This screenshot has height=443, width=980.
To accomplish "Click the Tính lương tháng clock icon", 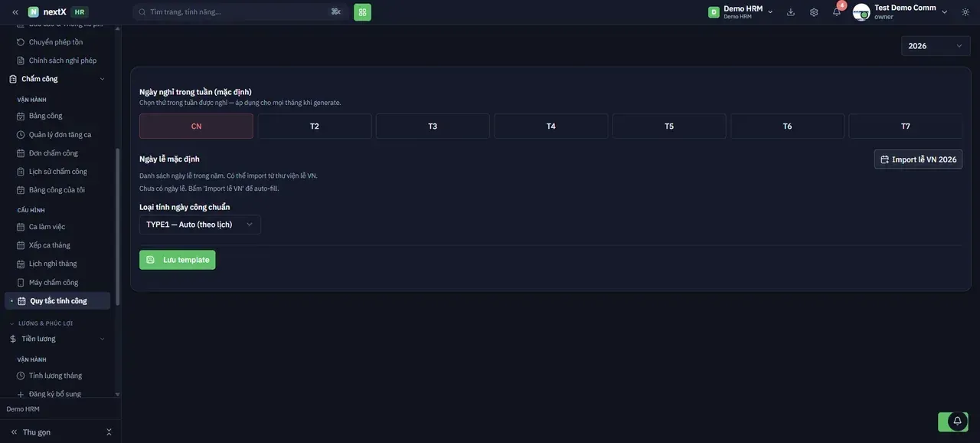I will pos(21,376).
